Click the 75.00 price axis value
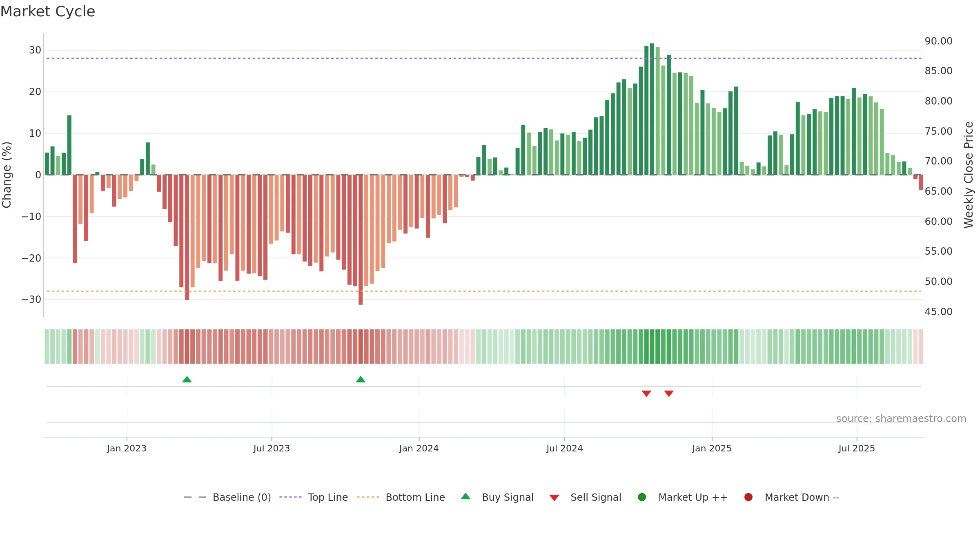 [938, 131]
